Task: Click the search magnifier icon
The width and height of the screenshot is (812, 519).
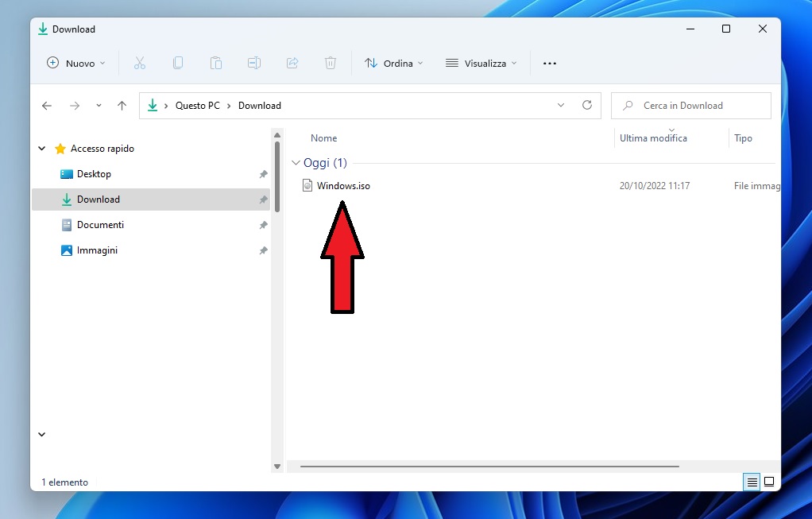Action: (x=628, y=106)
